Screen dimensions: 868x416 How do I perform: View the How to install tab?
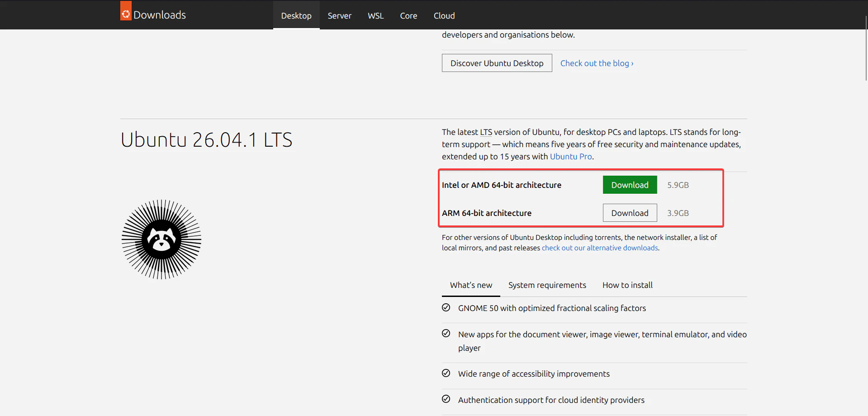tap(627, 285)
